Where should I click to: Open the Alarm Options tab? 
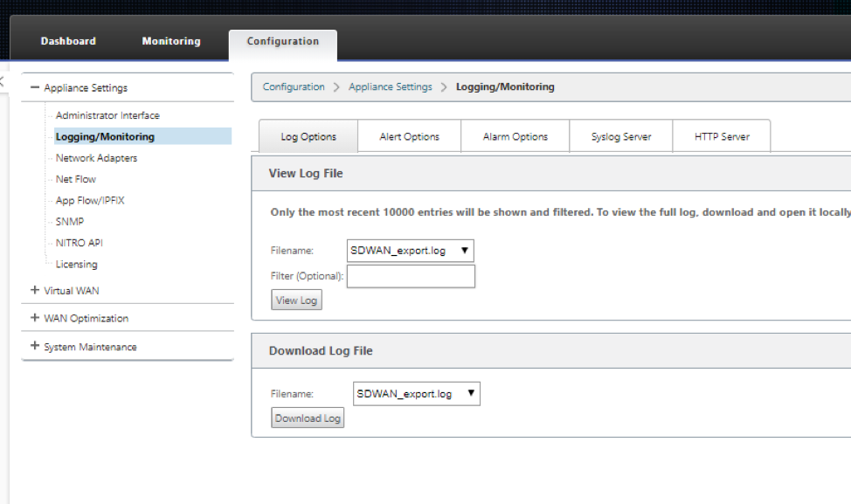pos(515,137)
